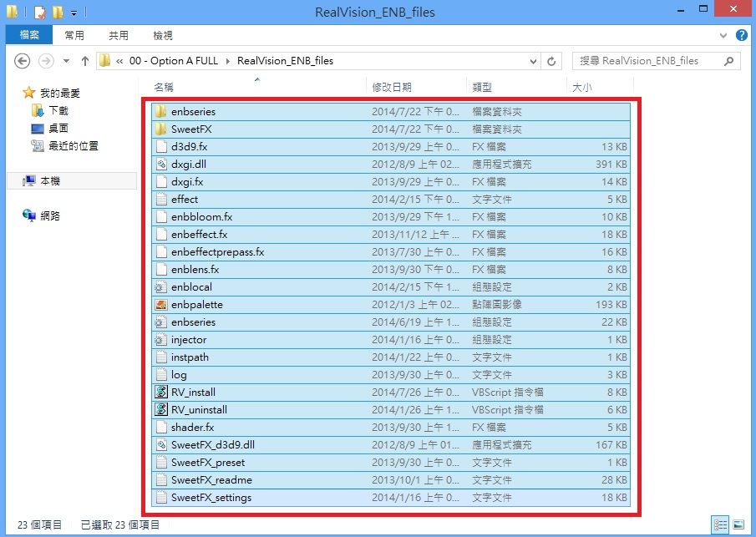
Task: Navigate back with the back arrow button
Action: tap(23, 60)
